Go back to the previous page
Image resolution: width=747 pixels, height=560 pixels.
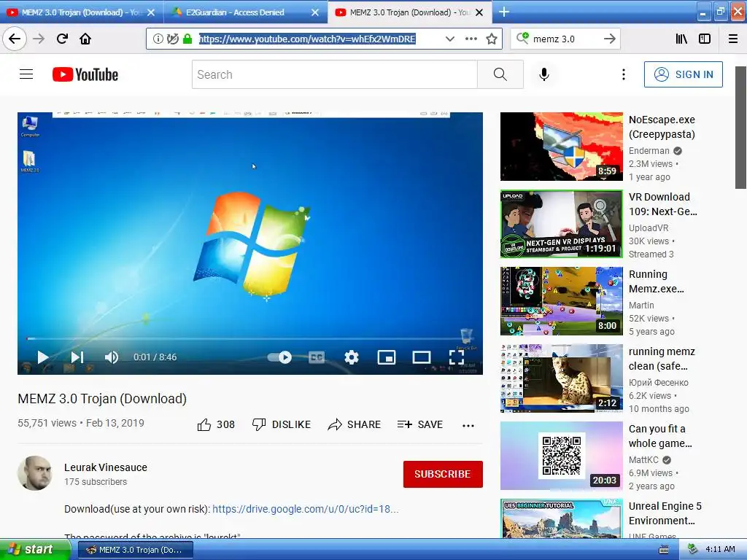[x=15, y=39]
